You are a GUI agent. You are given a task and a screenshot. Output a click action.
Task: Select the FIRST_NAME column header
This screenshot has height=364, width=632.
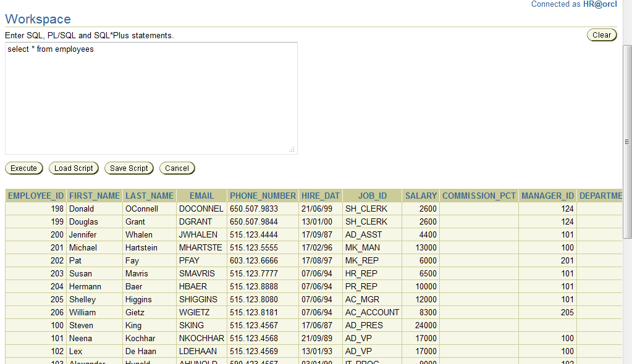tap(94, 196)
